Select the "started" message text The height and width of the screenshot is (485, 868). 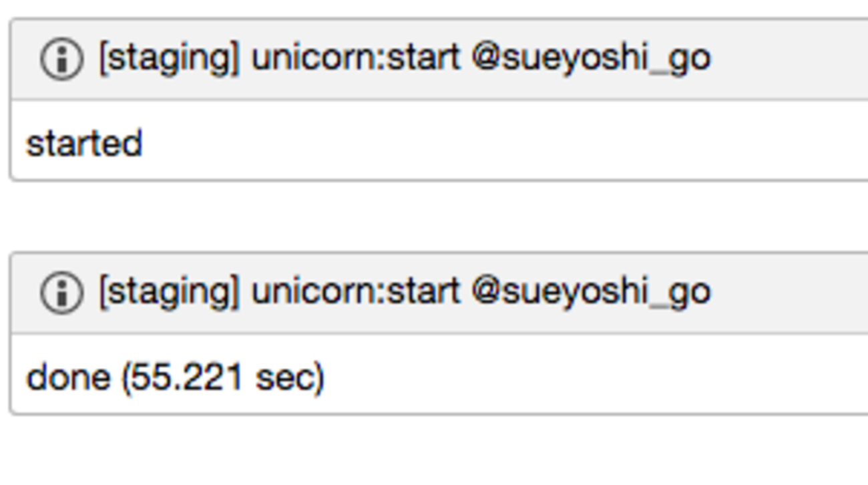[84, 144]
